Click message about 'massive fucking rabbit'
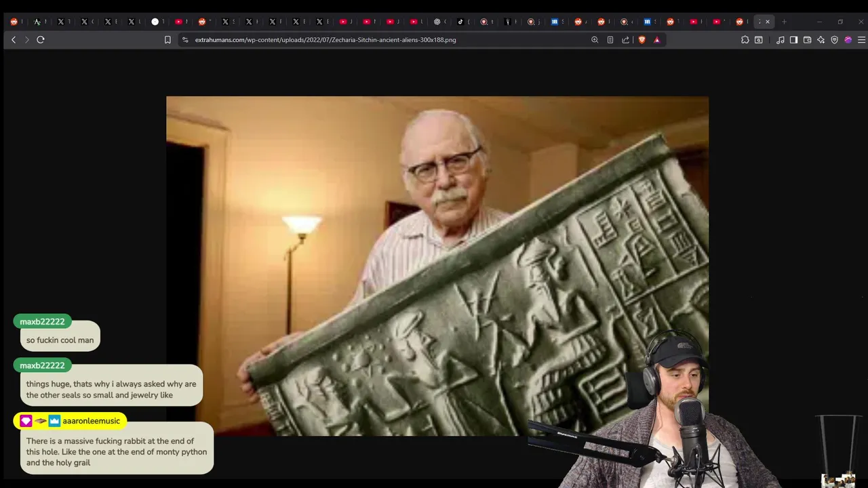The height and width of the screenshot is (488, 868). click(117, 451)
